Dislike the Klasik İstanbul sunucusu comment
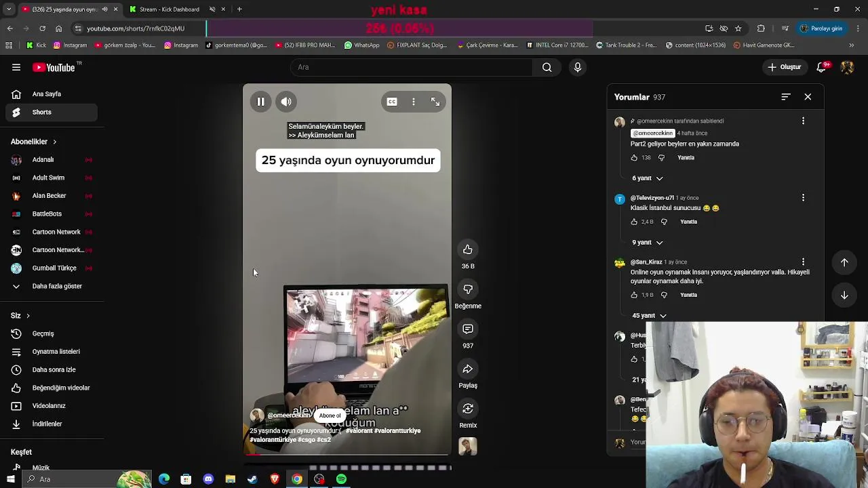Screen dimensions: 868x488 (x=664, y=222)
